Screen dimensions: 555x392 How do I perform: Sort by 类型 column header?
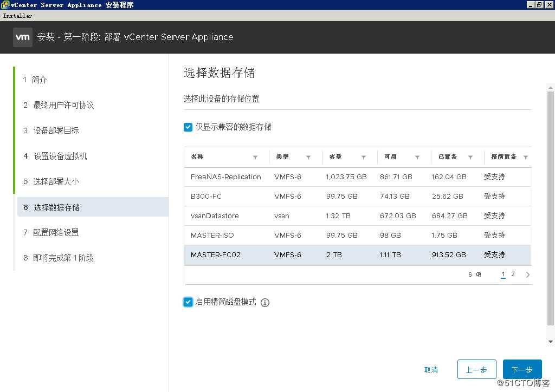point(282,156)
